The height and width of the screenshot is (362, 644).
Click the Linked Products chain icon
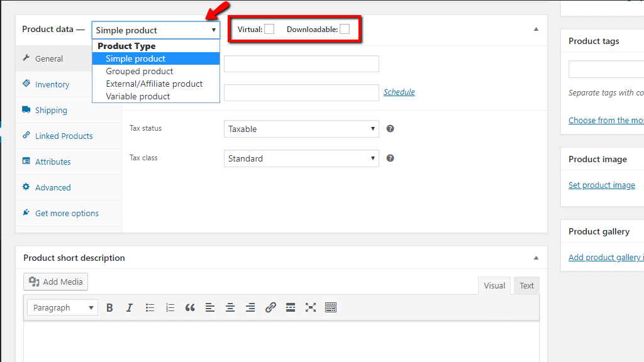(26, 135)
